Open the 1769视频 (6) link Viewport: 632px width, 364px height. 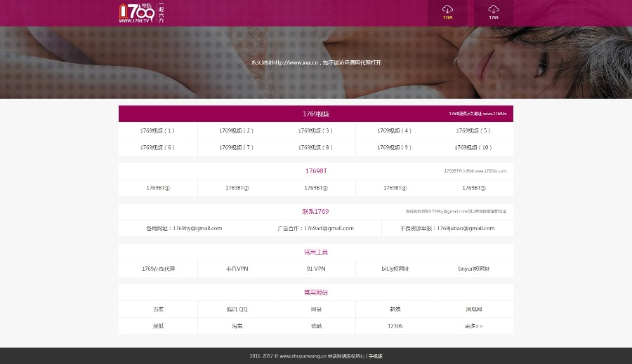(157, 147)
